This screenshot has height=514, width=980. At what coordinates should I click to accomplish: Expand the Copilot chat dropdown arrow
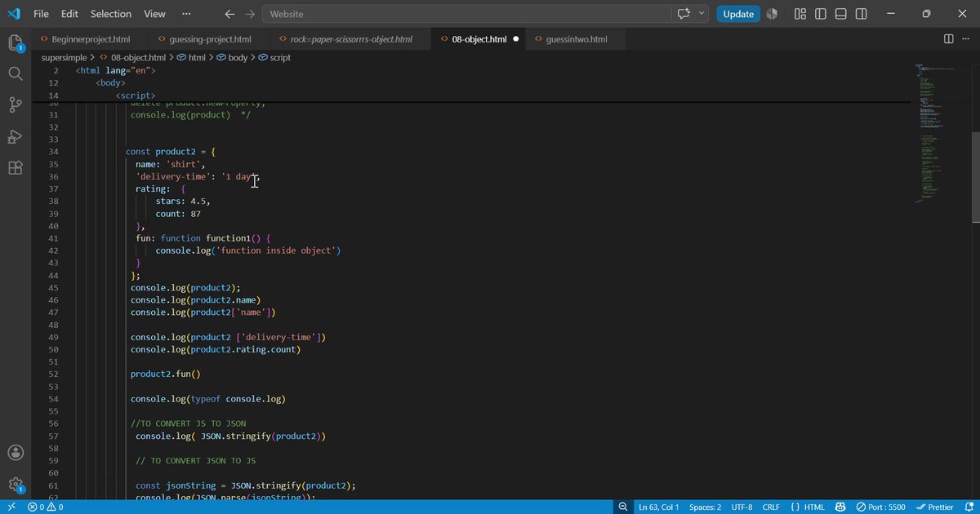point(702,14)
